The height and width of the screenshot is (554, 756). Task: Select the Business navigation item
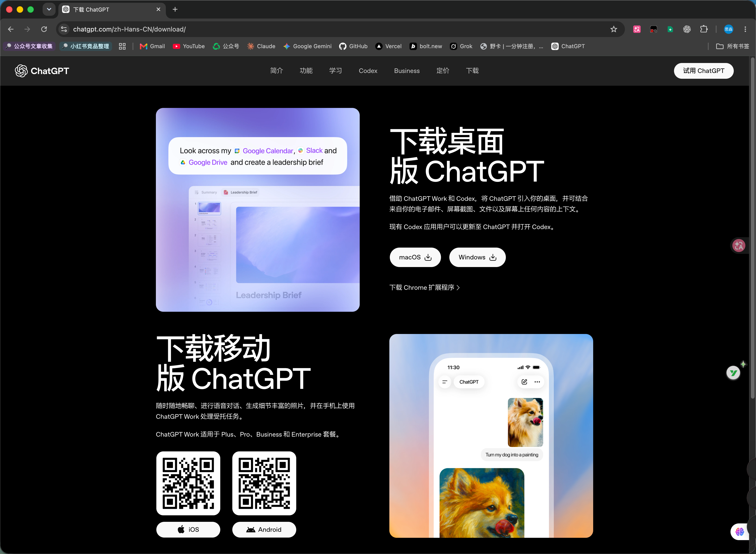(407, 71)
